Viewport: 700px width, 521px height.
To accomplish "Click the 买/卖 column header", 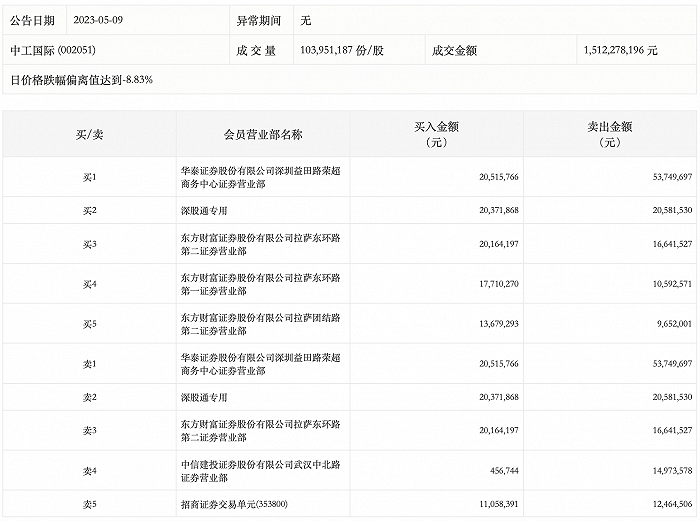I will click(x=89, y=134).
